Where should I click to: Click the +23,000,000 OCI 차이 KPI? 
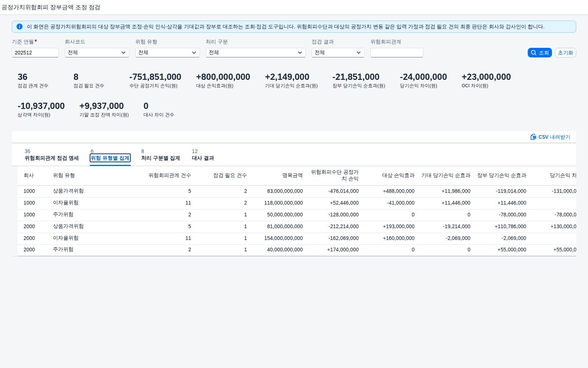486,77
